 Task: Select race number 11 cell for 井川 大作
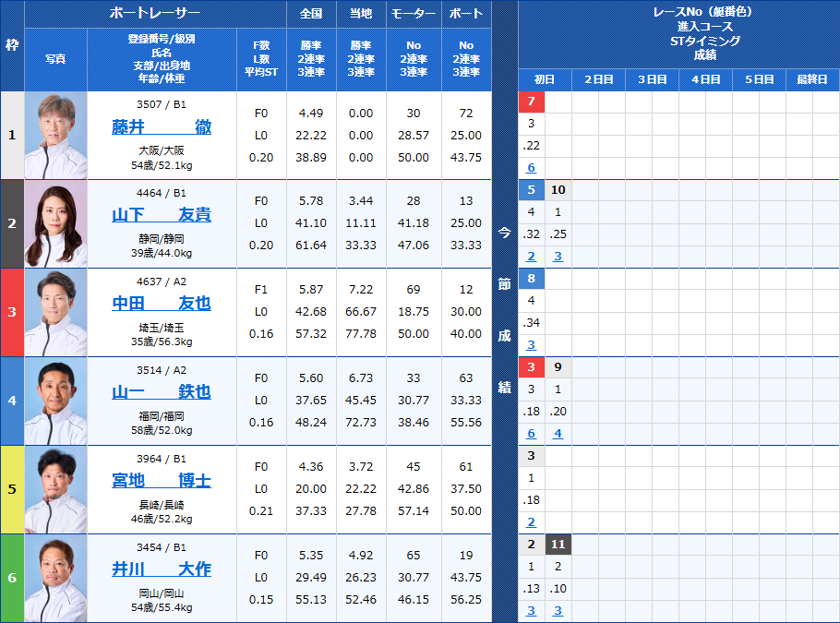[557, 544]
